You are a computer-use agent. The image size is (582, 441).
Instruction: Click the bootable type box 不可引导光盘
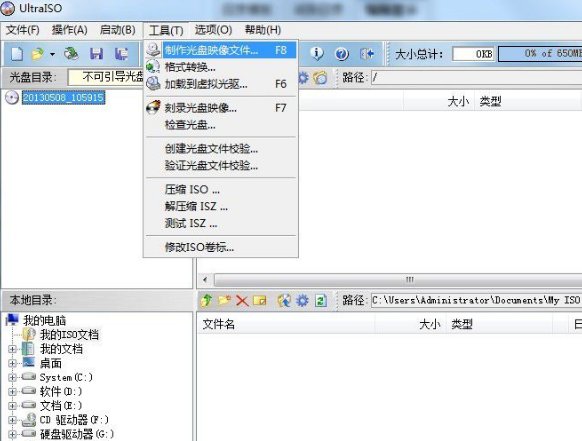pos(106,77)
